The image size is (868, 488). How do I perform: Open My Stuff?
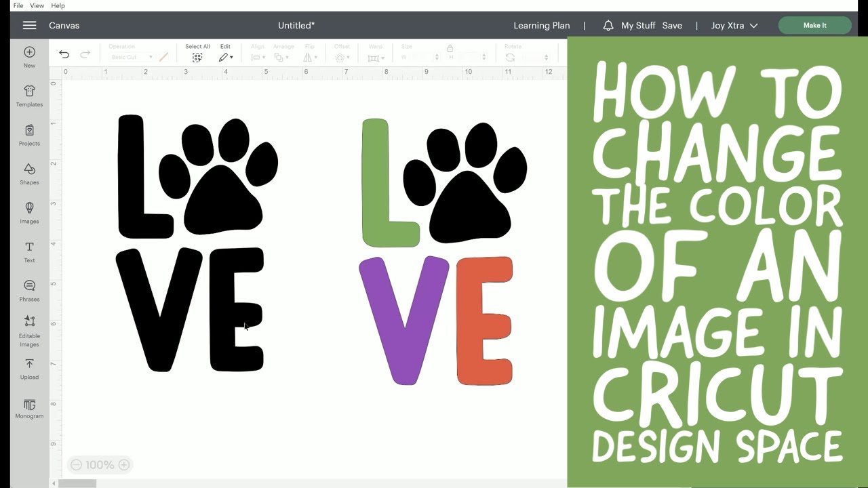638,25
